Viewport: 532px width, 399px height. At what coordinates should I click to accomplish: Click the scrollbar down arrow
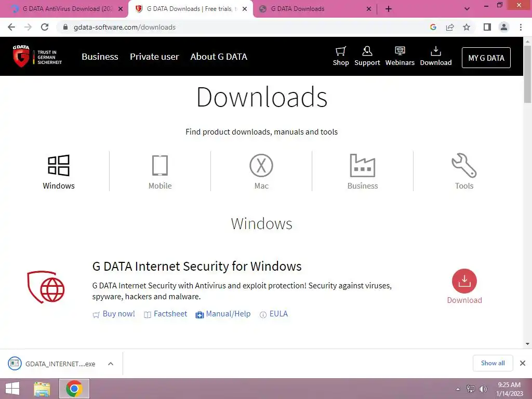[x=527, y=344]
